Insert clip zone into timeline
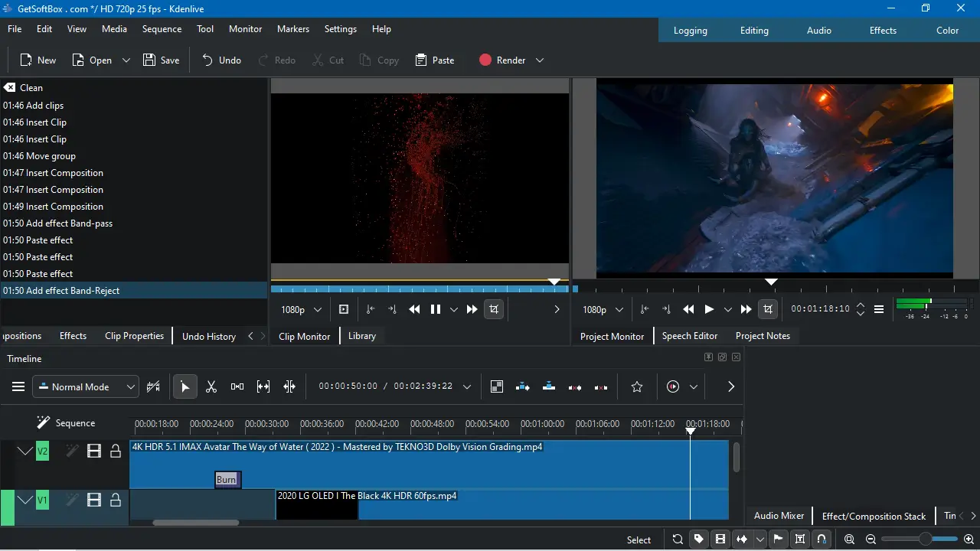Screen dimensions: 980x551 [523, 386]
